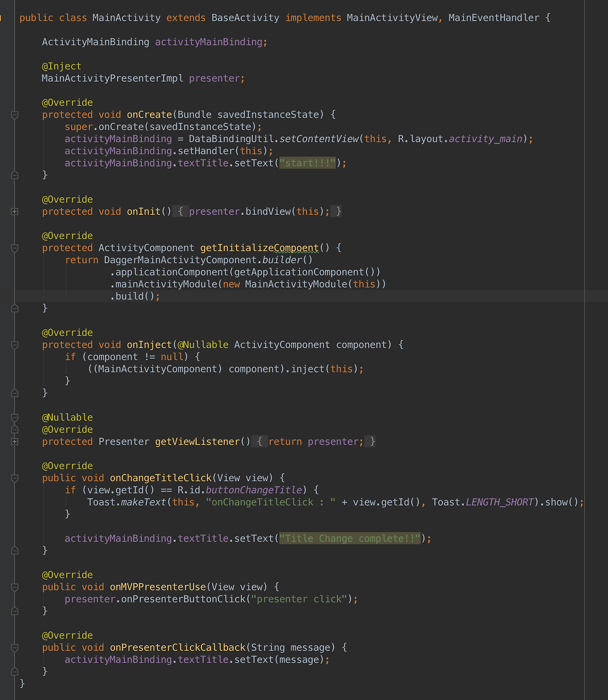The height and width of the screenshot is (700, 608).
Task: Click the 'MainActivityModule' constructor call
Action: click(x=296, y=284)
